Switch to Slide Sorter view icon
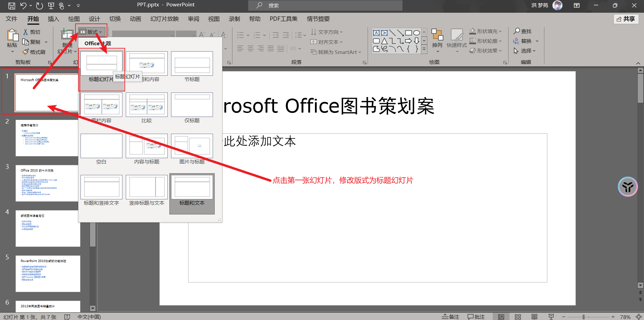The height and width of the screenshot is (320, 644). click(518, 317)
